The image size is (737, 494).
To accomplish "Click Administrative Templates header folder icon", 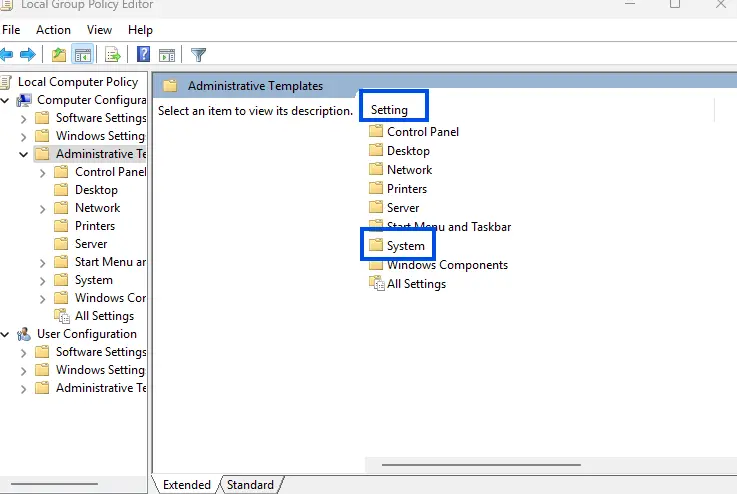I will (170, 86).
